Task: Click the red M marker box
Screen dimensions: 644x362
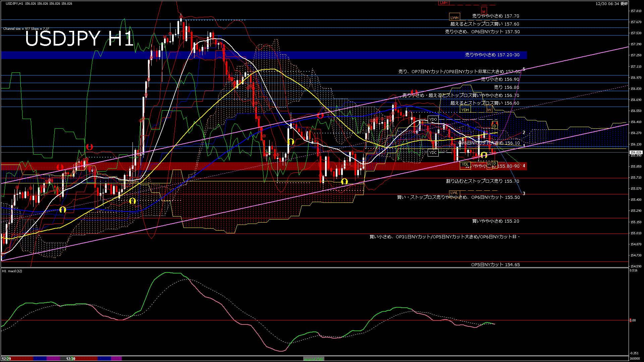Action: 484,11
